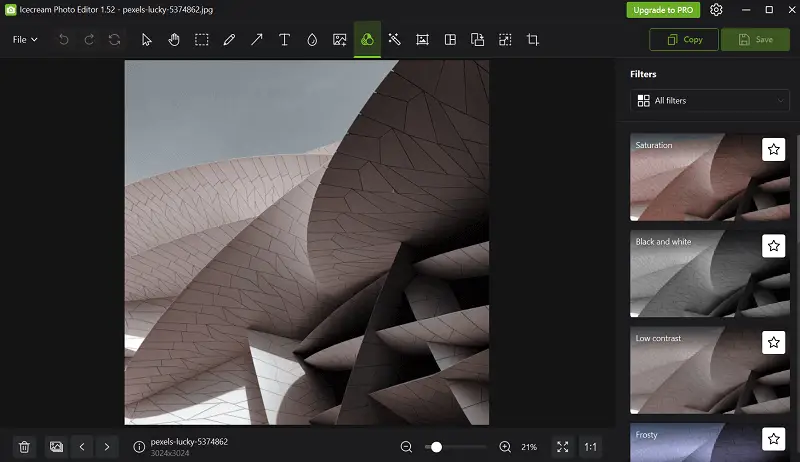Click the Rotate and flip icon

click(478, 39)
